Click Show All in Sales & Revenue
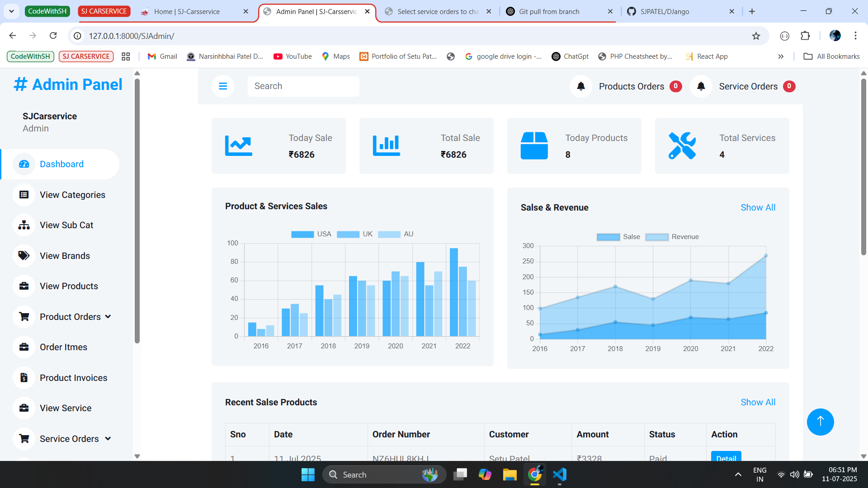 [x=758, y=207]
